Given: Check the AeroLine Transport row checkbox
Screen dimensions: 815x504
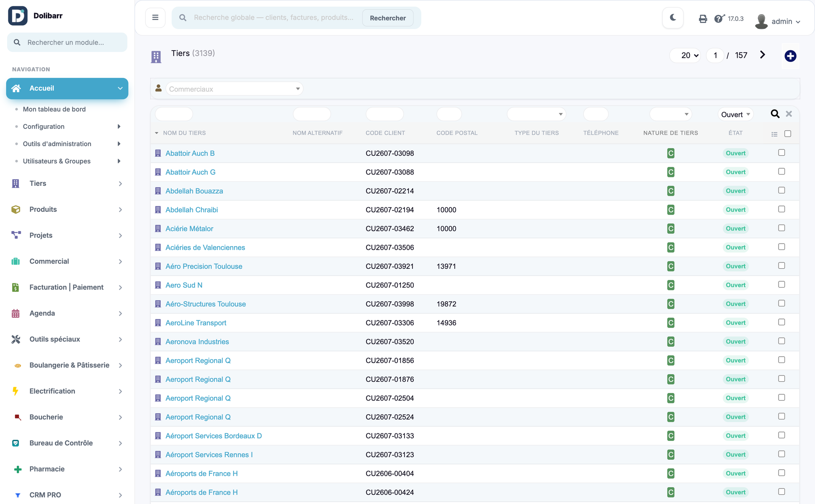Looking at the screenshot, I should point(781,322).
